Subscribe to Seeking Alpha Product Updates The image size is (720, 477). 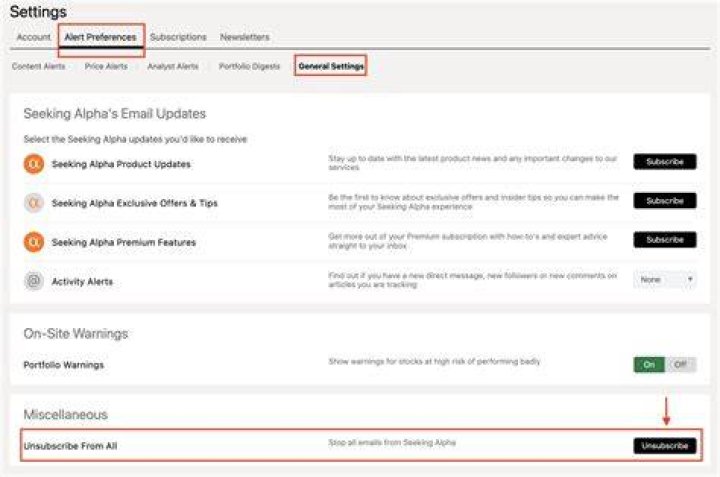tap(665, 162)
